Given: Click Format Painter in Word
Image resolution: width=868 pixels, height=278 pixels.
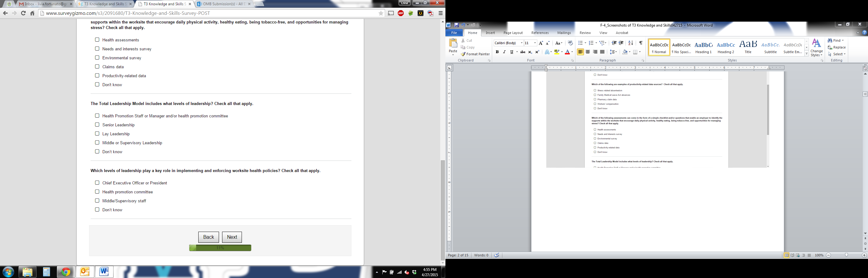Looking at the screenshot, I should pyautogui.click(x=475, y=54).
